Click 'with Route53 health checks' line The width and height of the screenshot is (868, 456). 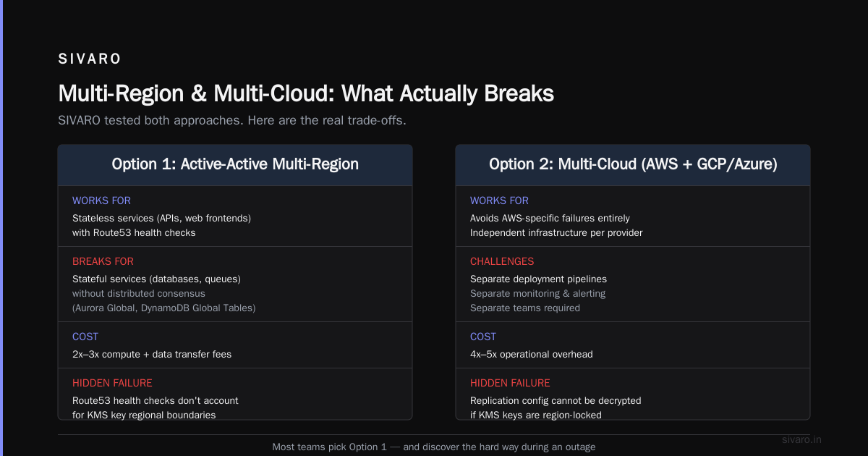(134, 232)
